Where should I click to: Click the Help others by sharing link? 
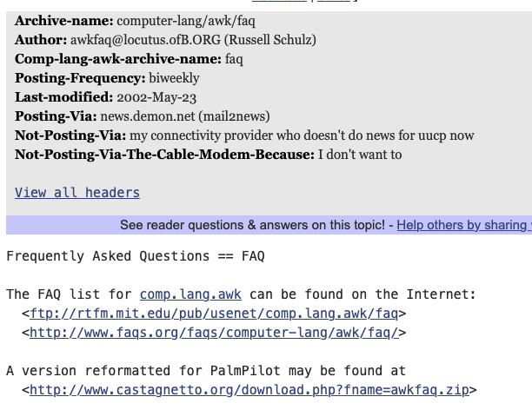coord(463,225)
